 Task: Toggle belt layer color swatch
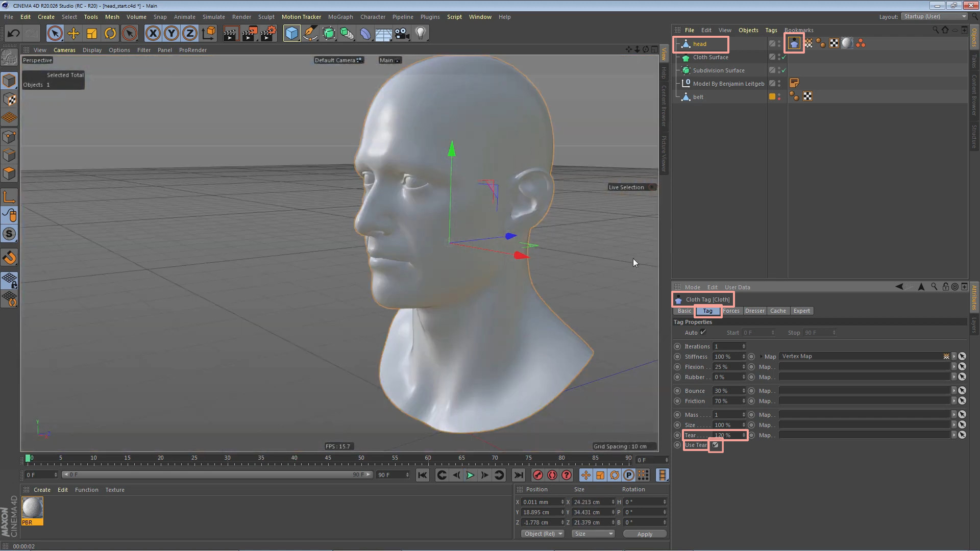point(772,96)
